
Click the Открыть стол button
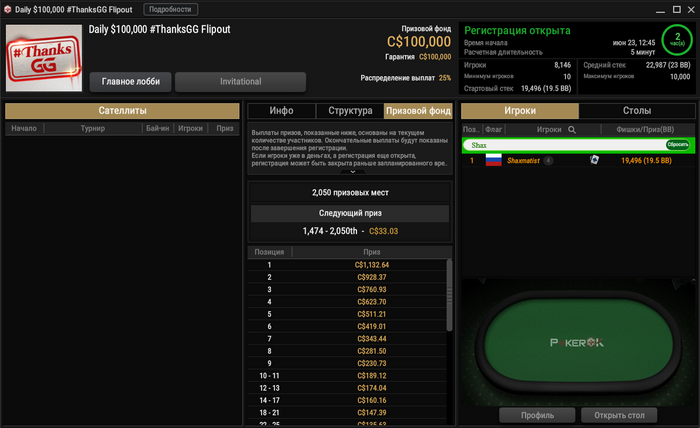point(619,415)
